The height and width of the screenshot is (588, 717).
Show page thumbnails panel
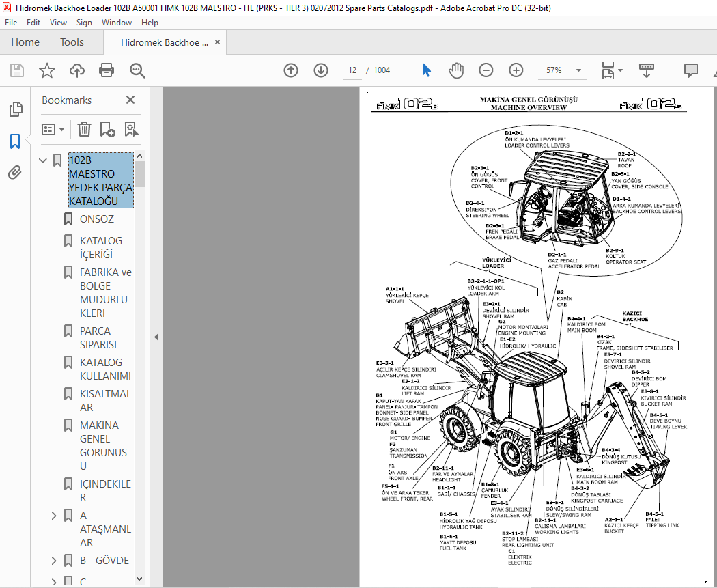[x=15, y=109]
